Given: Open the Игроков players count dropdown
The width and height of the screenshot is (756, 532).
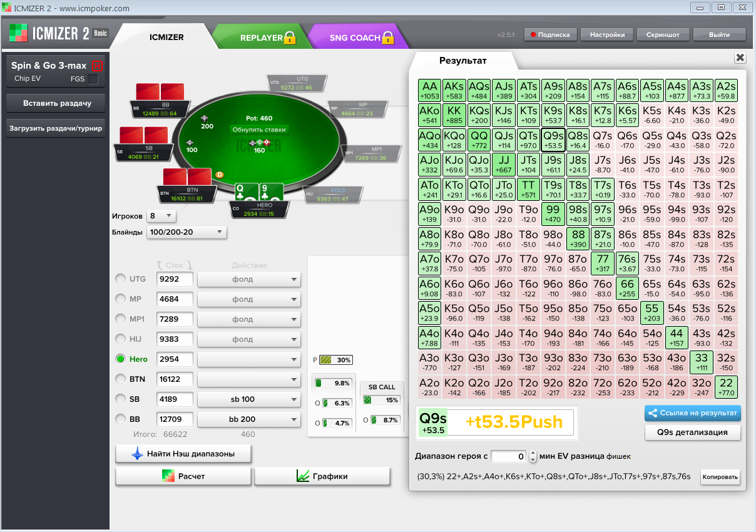Looking at the screenshot, I should (161, 216).
